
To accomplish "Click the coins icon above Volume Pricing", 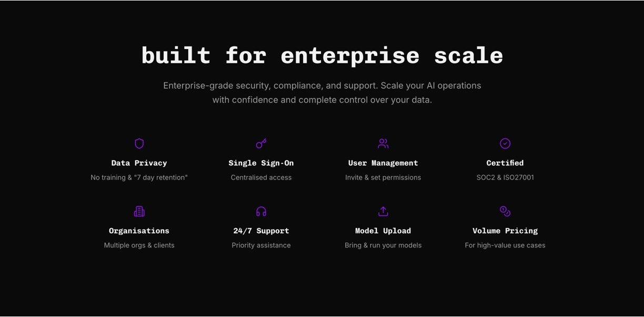I will [x=505, y=212].
